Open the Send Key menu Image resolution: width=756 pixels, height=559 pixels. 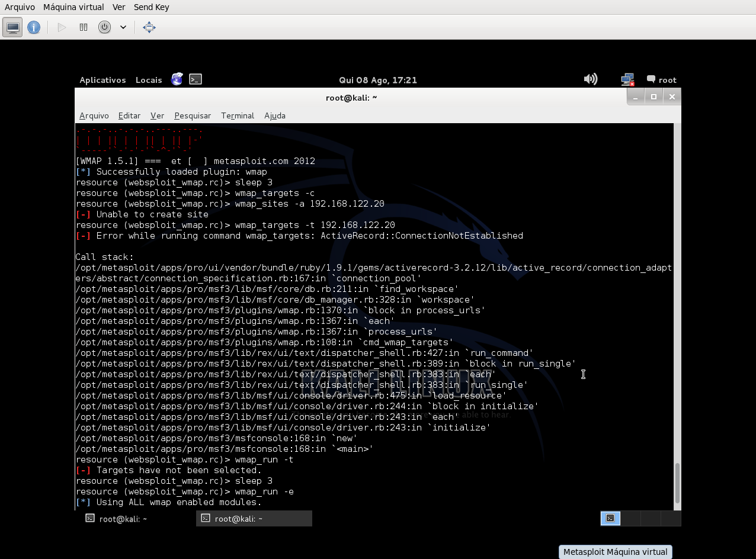click(151, 7)
